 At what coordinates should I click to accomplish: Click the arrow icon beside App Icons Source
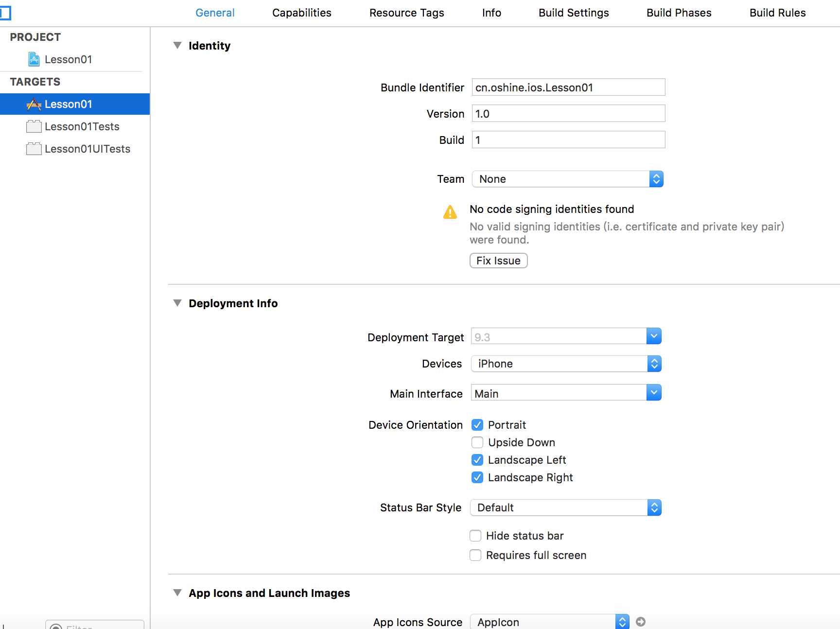tap(641, 622)
